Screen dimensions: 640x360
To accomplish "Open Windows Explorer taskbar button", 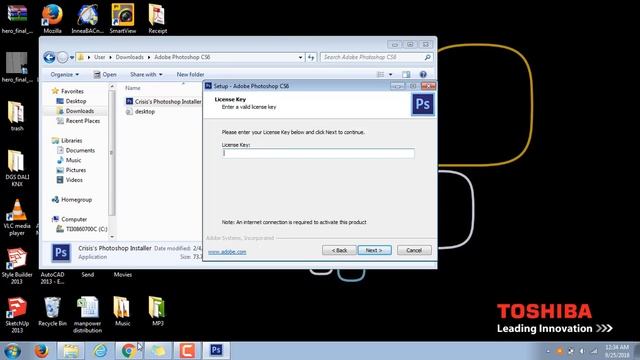I will click(71, 351).
